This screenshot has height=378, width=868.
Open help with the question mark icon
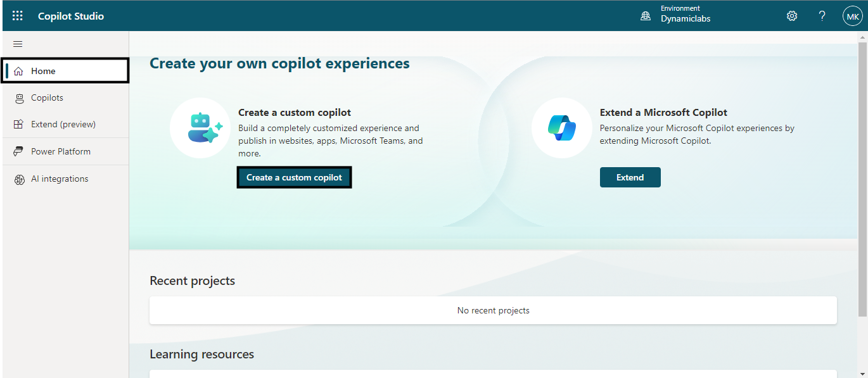click(822, 15)
